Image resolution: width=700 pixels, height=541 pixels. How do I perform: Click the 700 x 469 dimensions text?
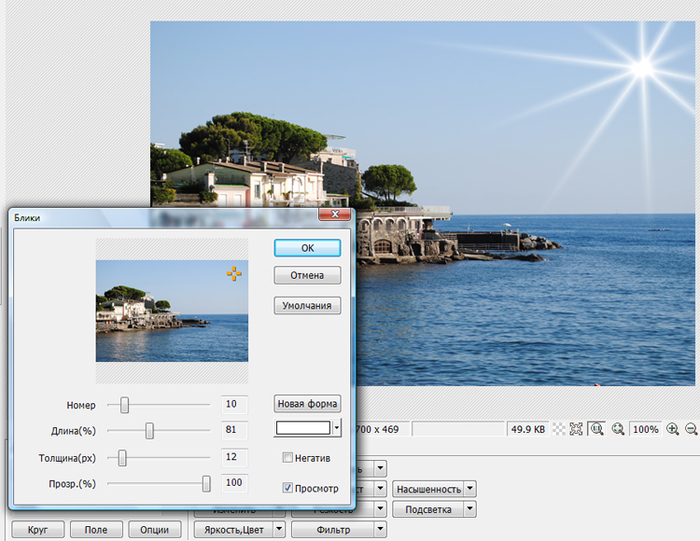[x=377, y=429]
